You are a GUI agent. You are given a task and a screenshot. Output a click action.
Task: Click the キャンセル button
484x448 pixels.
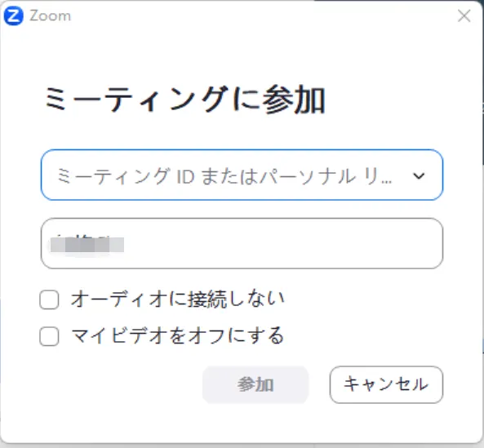click(386, 384)
